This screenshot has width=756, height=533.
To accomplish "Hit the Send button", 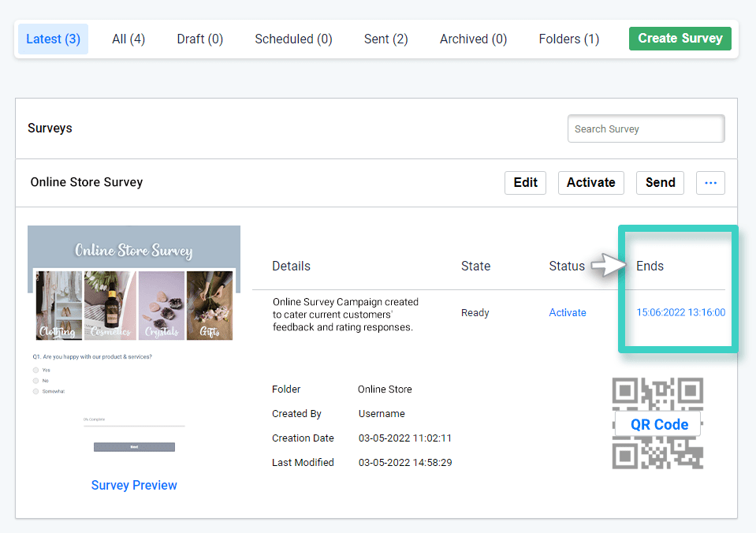I will click(x=660, y=182).
